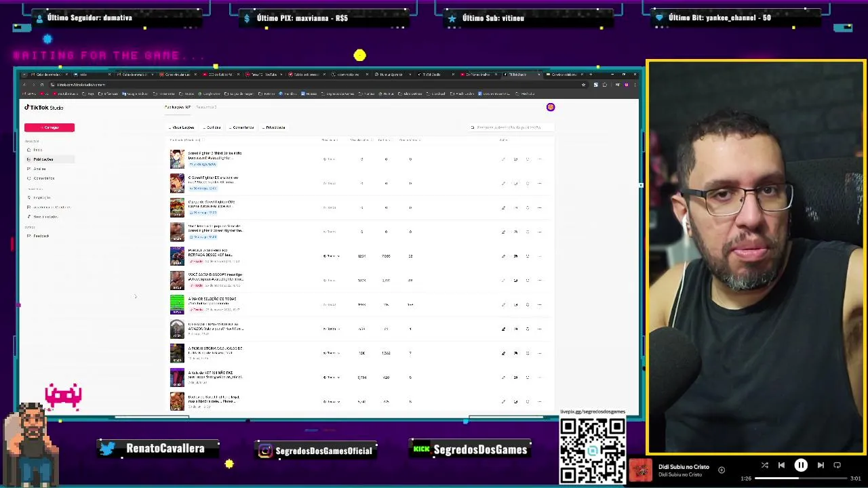Edit the Street Fighter 3 Third Strike post
868x488 pixels.
tap(503, 159)
